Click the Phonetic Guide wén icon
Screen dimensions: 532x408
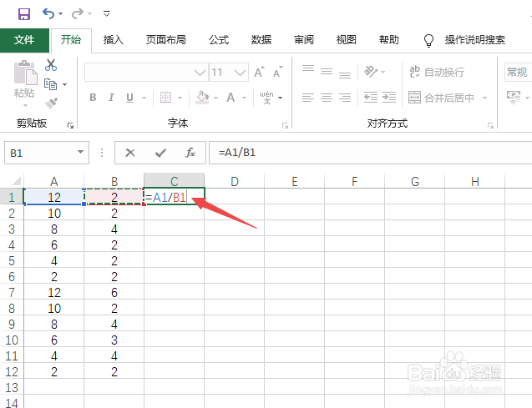click(x=266, y=98)
